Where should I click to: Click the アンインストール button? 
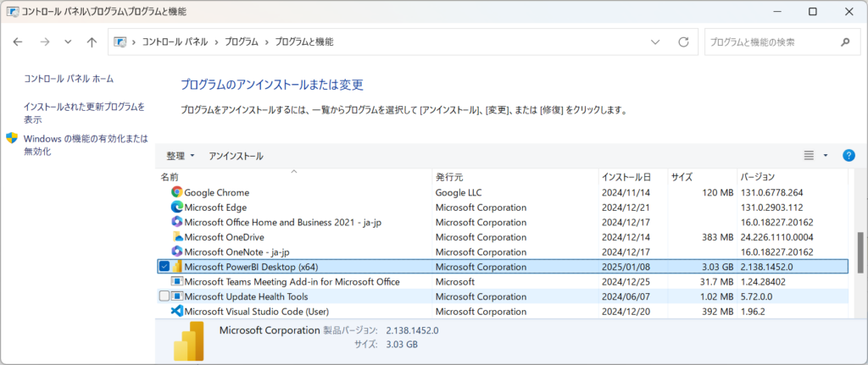[x=236, y=157]
